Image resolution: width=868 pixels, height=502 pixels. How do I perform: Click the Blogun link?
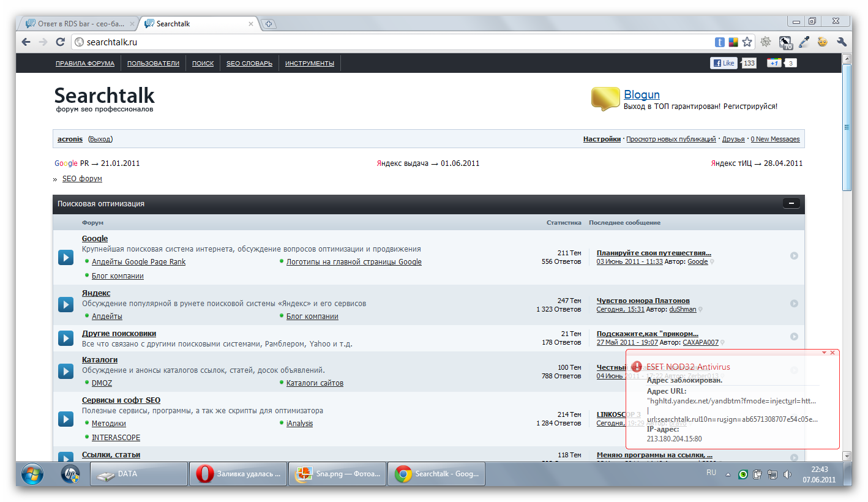coord(642,94)
